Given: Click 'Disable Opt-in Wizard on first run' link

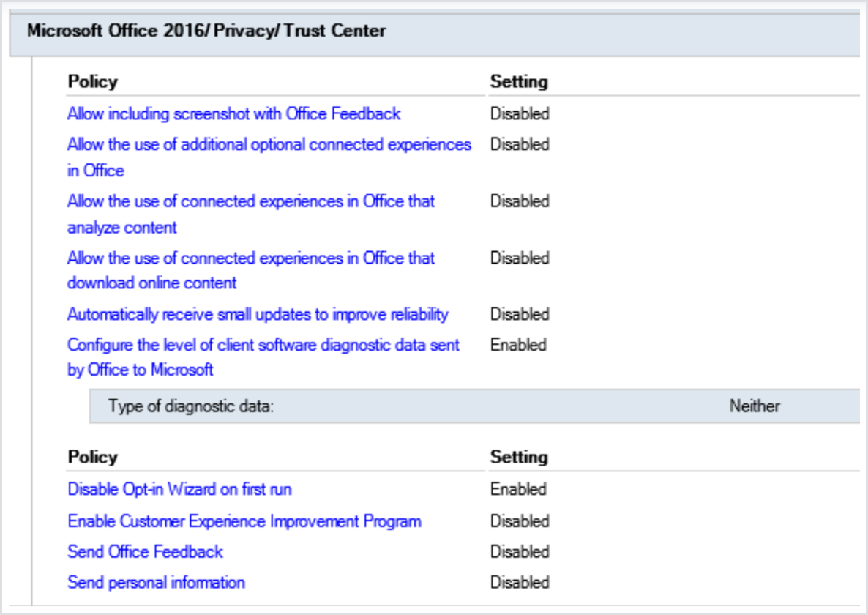Looking at the screenshot, I should [x=180, y=489].
